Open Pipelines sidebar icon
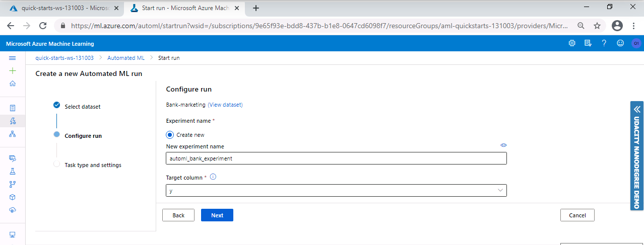Image resolution: width=644 pixels, height=245 pixels. (x=13, y=184)
